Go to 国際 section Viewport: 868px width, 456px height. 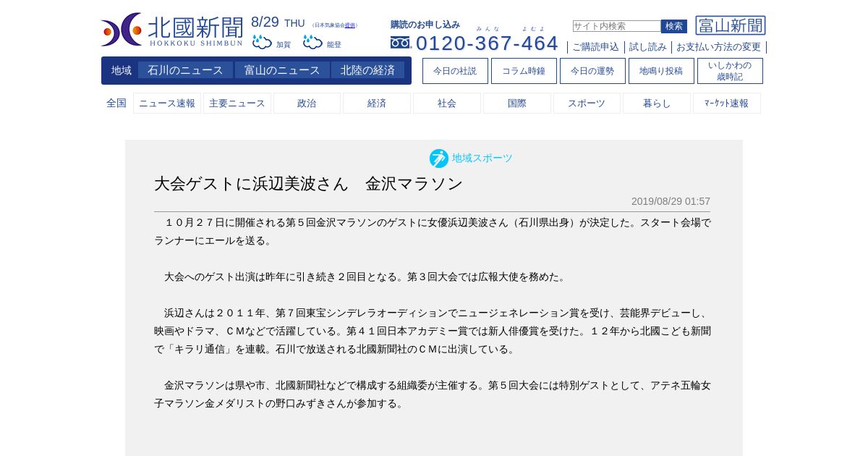click(517, 104)
